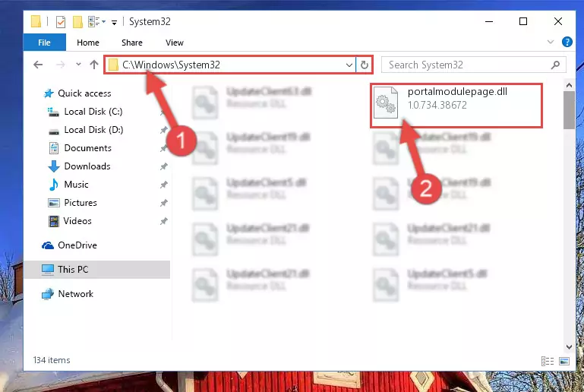584x392 pixels.
Task: Switch to details view icon in status bar
Action: click(547, 361)
